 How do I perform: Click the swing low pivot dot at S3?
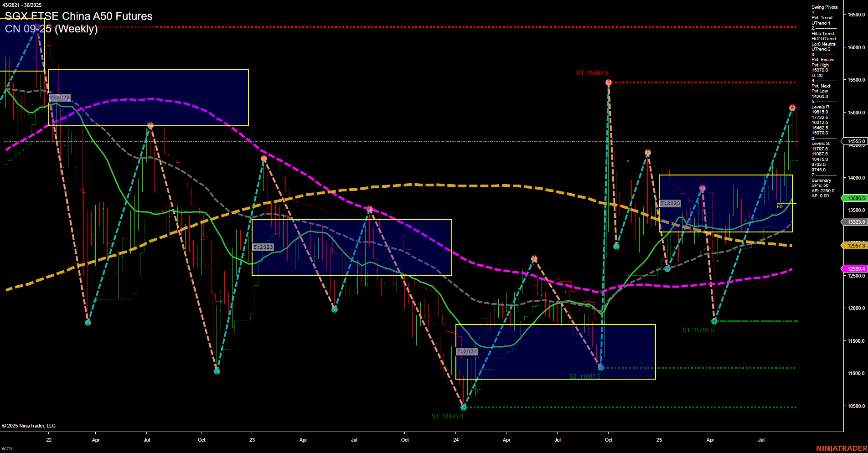[464, 408]
